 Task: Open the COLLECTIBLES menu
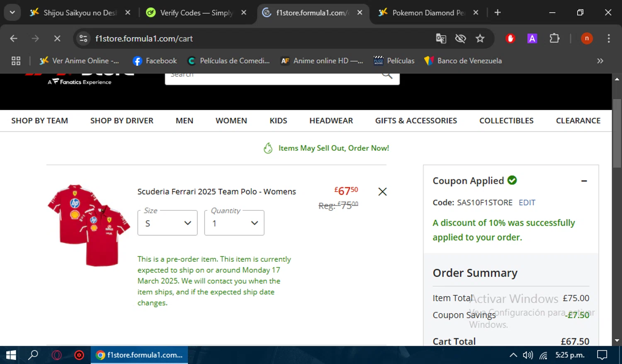506,121
